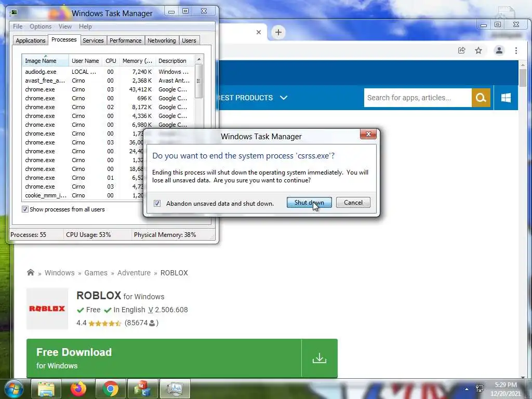Select the audiodg.exe process row

[108, 72]
